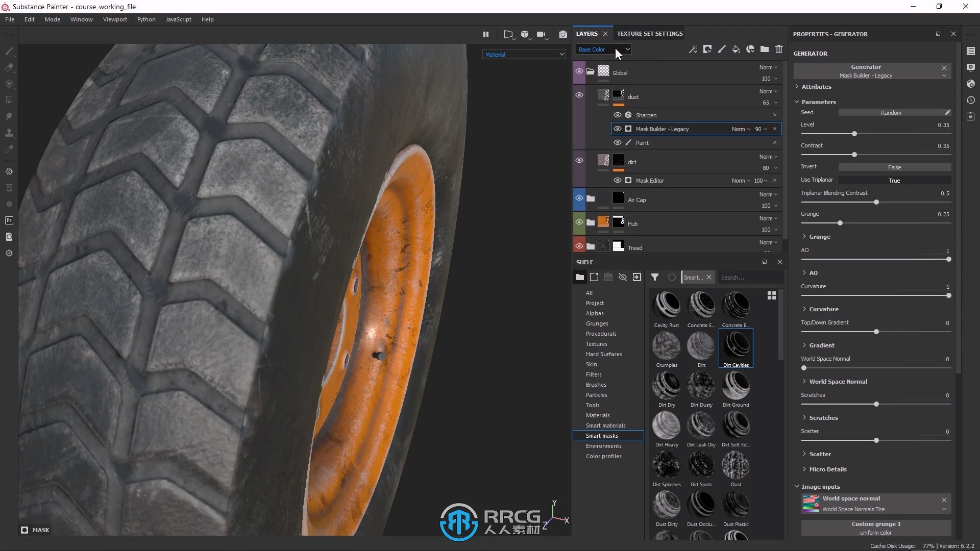Hide the dust layer

coord(579,95)
